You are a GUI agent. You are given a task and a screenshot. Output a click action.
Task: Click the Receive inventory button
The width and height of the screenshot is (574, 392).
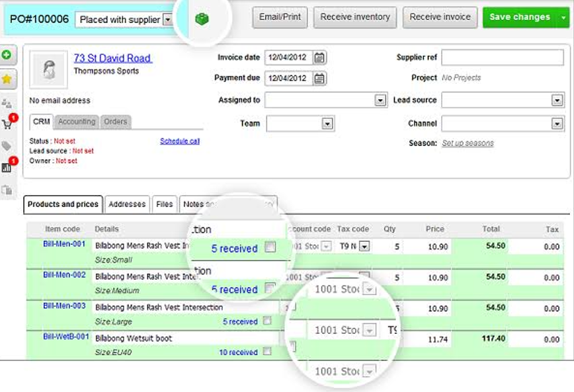pos(355,17)
